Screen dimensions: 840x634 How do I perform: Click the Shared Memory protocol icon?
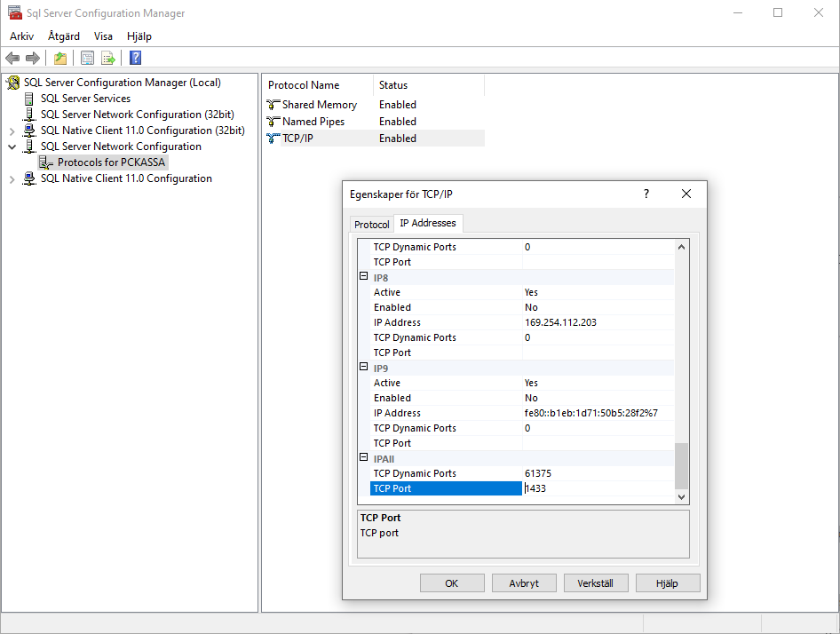(x=273, y=105)
